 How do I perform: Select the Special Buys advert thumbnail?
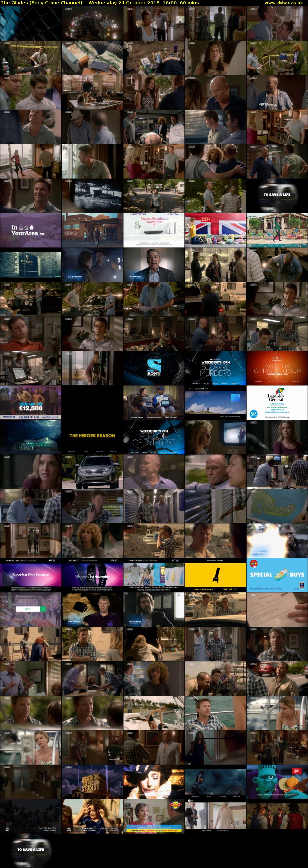point(277,575)
